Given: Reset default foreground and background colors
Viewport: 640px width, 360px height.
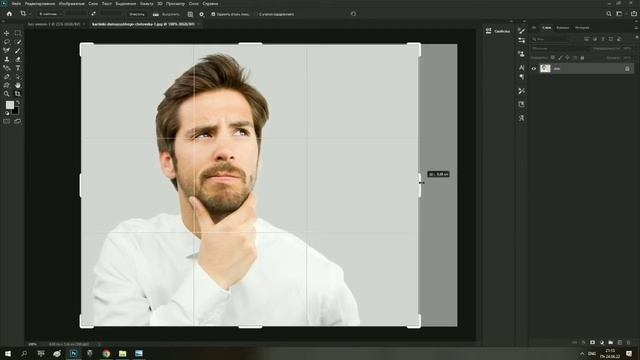Looking at the screenshot, I should tap(7, 113).
